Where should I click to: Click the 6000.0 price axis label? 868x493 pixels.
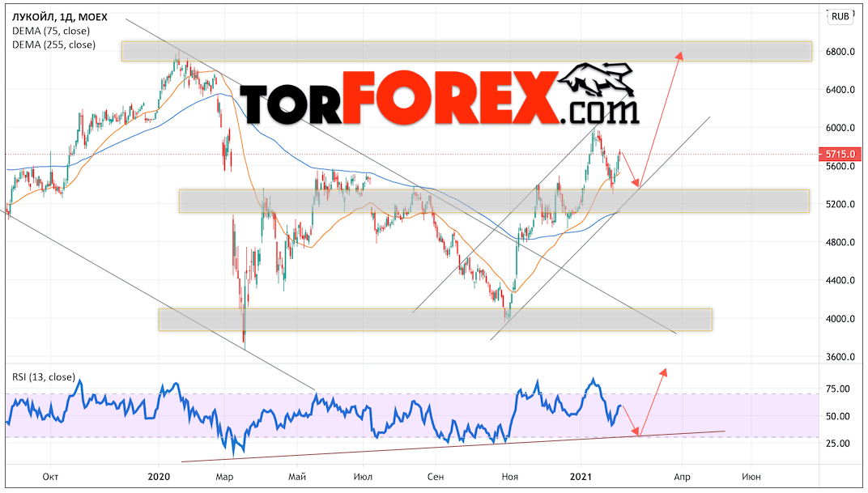pos(840,128)
